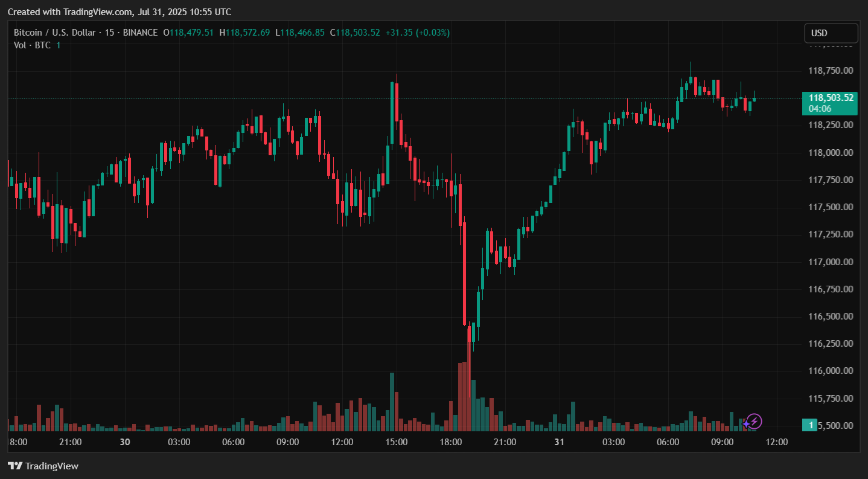Click the bold 31 date marker on time axis

(559, 442)
